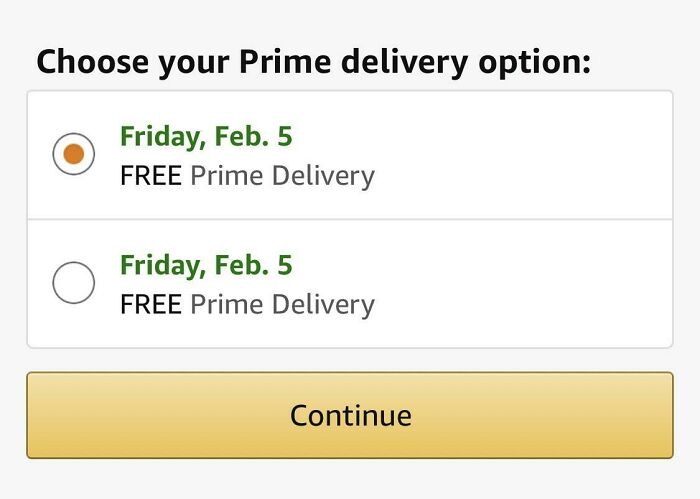Click the word FREE in the selected option

click(150, 177)
